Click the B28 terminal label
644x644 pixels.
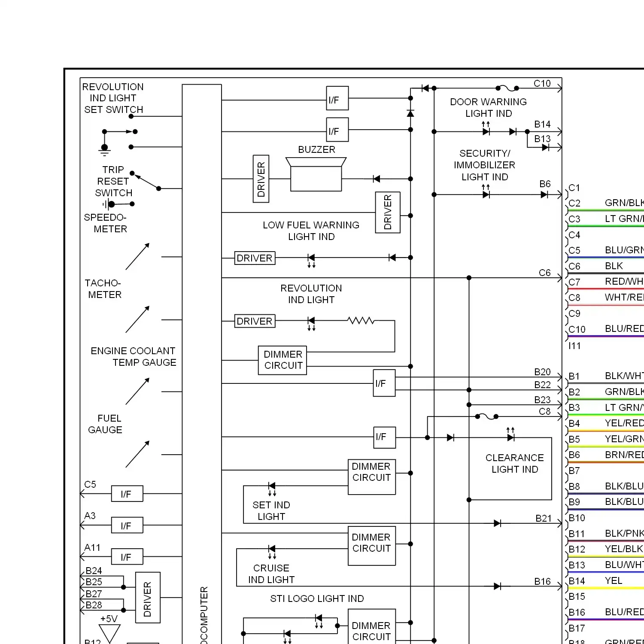[x=94, y=605]
